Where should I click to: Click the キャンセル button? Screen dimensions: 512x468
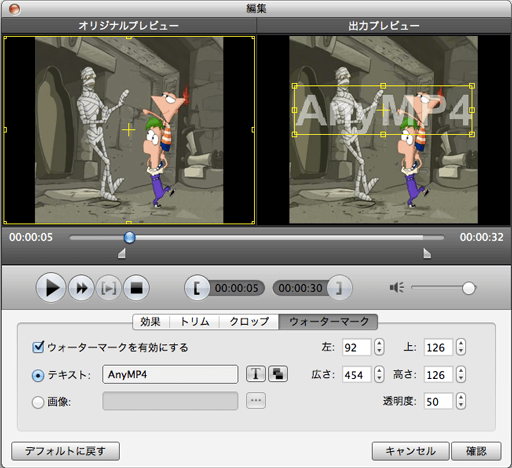point(410,451)
